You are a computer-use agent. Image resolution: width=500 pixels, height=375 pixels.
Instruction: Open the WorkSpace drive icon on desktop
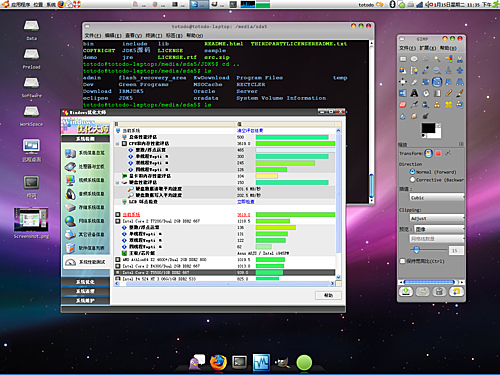coord(31,116)
